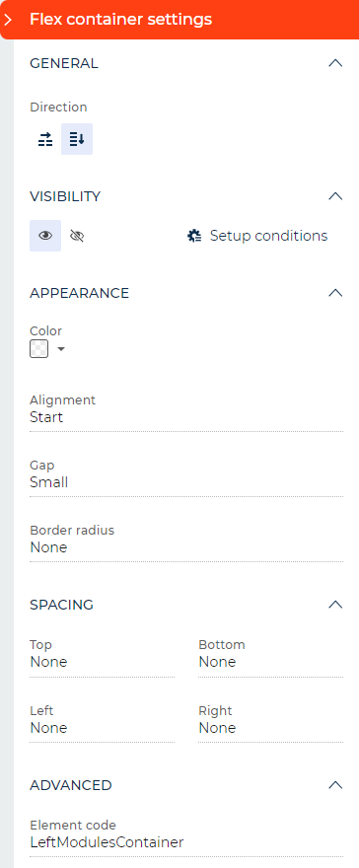The width and height of the screenshot is (359, 868).
Task: Open Setup conditions link
Action: pyautogui.click(x=269, y=236)
